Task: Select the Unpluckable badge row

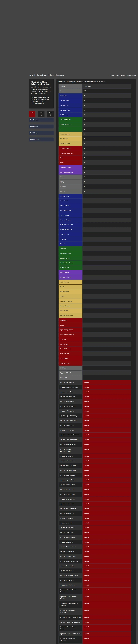Action: pos(95,311)
